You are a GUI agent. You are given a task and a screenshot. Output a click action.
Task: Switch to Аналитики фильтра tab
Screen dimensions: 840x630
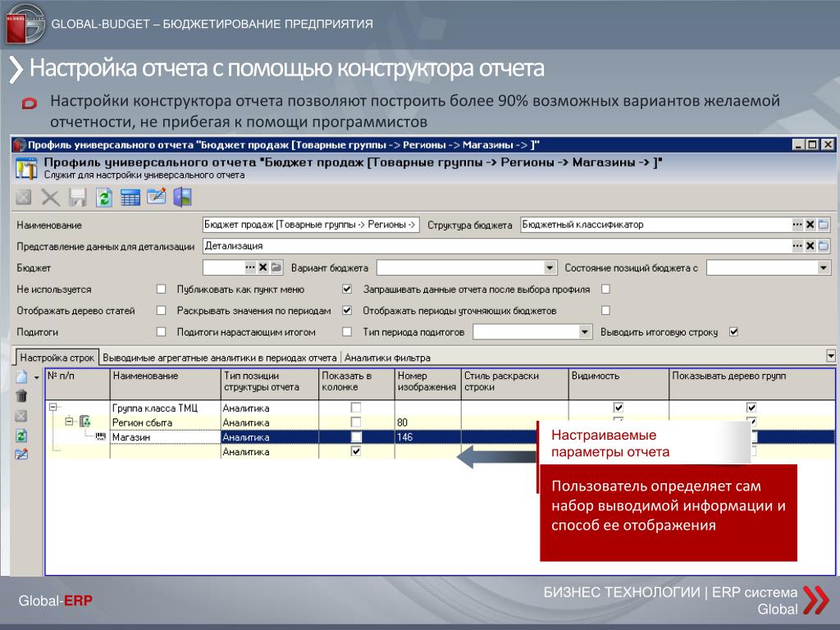[387, 358]
